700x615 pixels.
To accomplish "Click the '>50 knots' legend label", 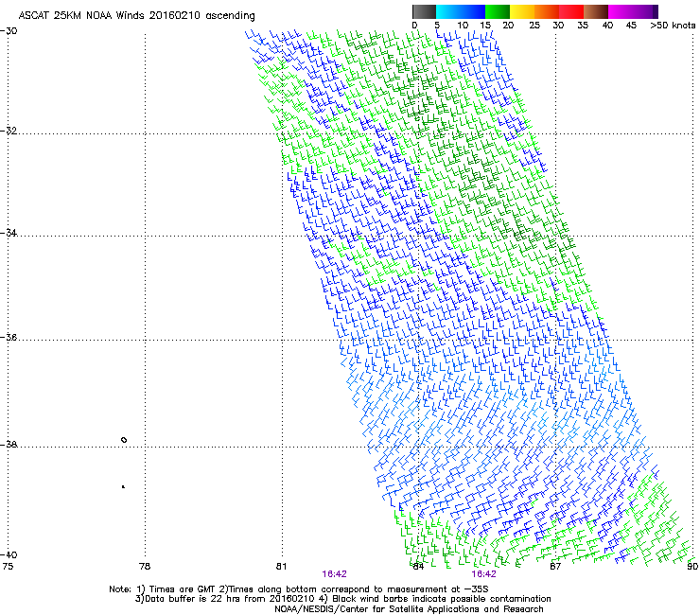I will point(673,26).
